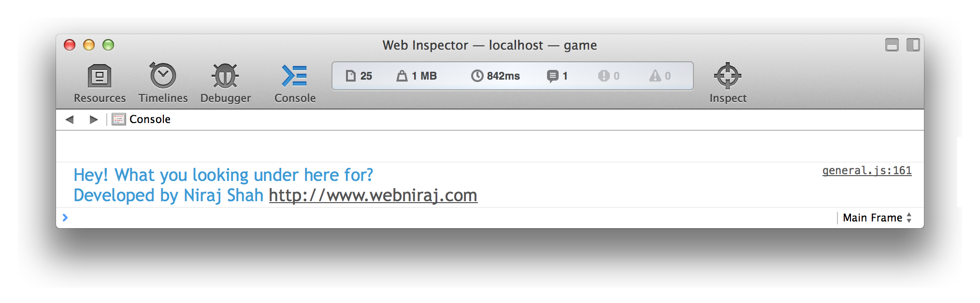Screen dimensions: 980x303
Task: Activate the Inspect crosshair tool
Action: point(727,76)
